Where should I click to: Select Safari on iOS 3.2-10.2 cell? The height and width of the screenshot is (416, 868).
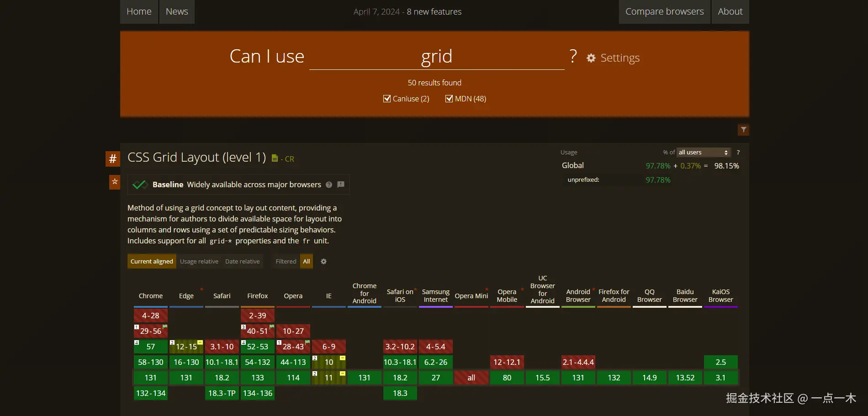(x=400, y=347)
